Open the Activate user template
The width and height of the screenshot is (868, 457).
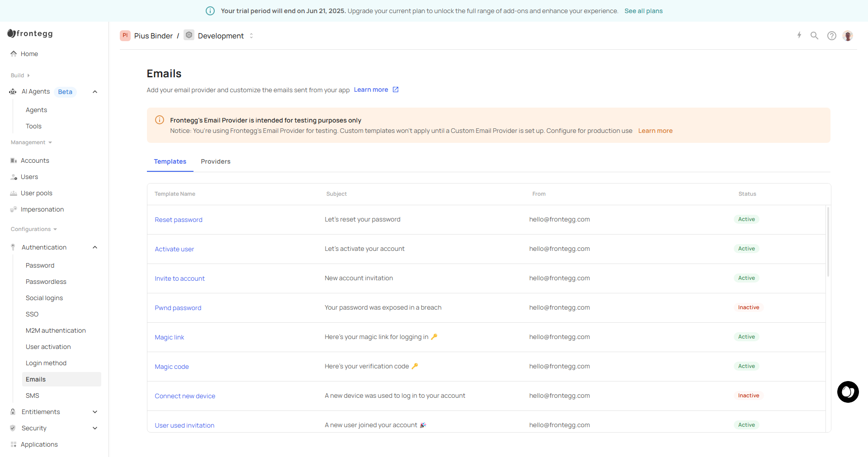click(174, 249)
